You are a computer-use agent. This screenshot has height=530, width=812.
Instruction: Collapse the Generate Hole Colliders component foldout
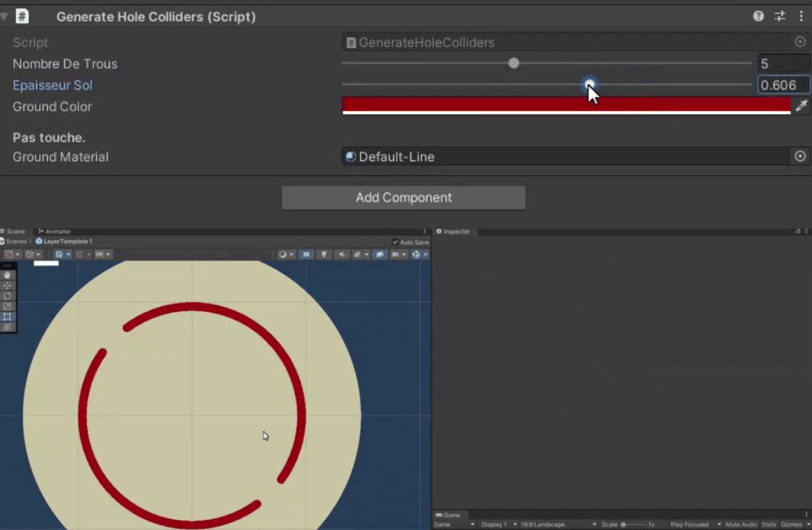(4, 16)
